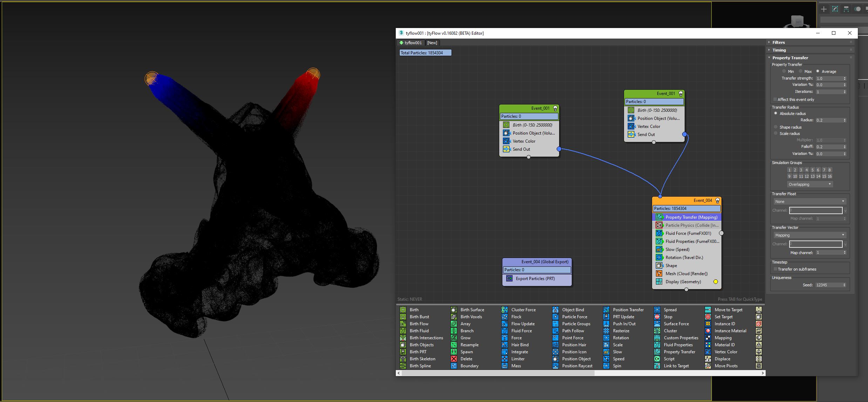
Task: Toggle simulation group 5 button
Action: point(812,170)
